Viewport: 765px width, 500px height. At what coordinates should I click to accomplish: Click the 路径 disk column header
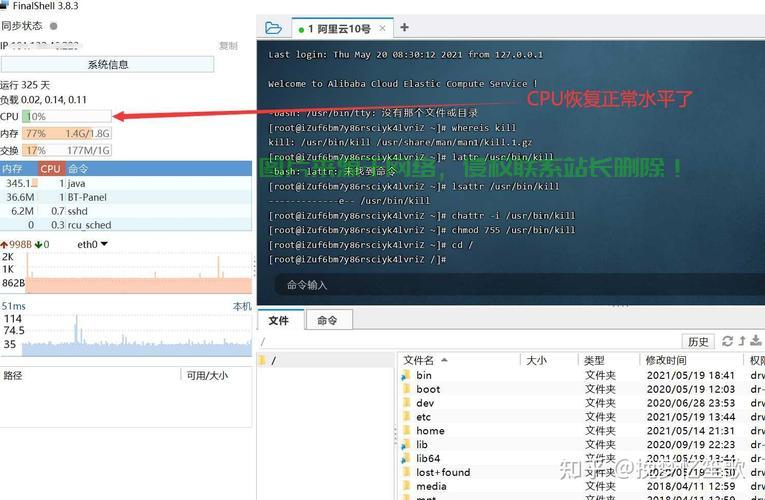(90, 375)
